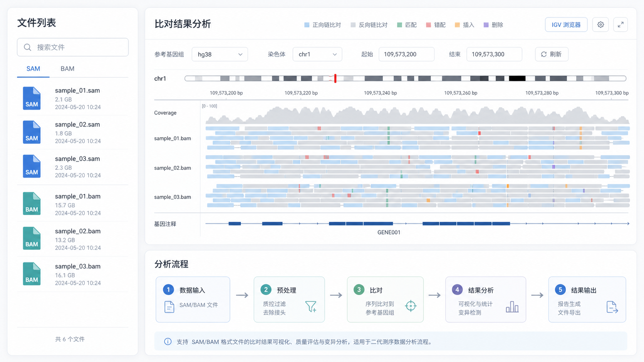Click step 1 数据输入 number badge
The width and height of the screenshot is (644, 362).
pos(168,290)
